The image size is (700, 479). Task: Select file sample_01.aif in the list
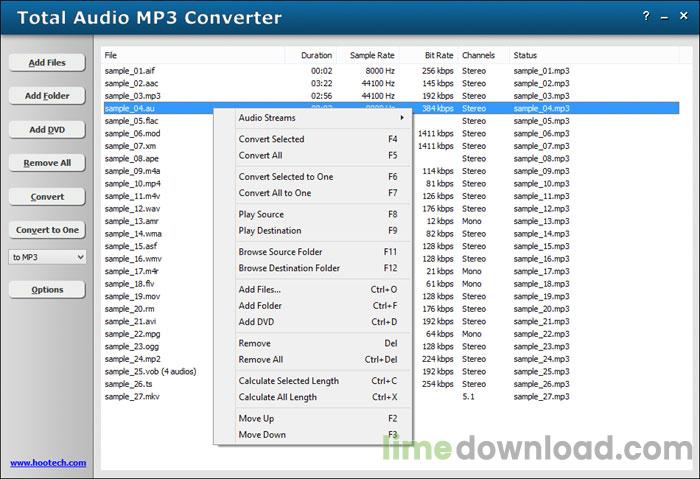(130, 71)
